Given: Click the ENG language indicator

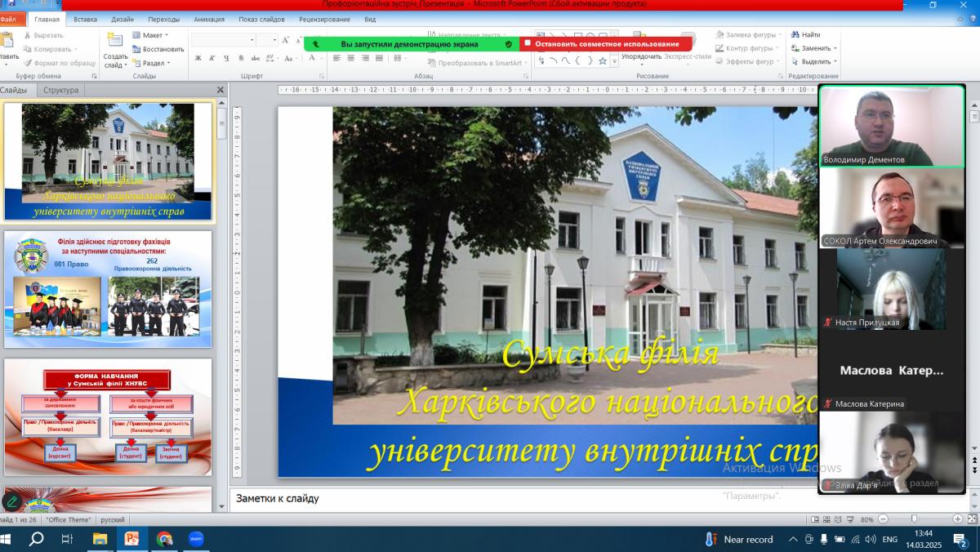Looking at the screenshot, I should 890,539.
